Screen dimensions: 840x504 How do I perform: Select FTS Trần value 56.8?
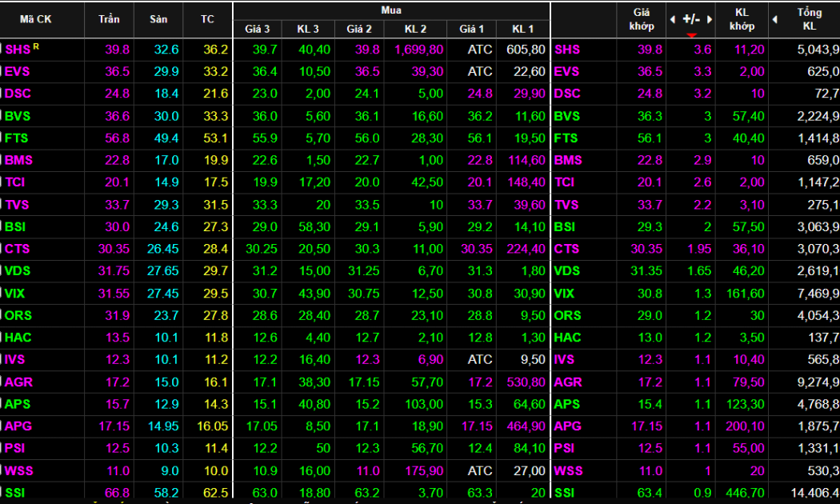117,138
